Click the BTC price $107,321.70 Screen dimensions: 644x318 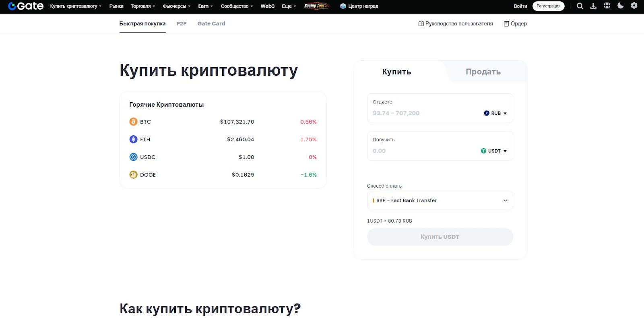point(237,122)
